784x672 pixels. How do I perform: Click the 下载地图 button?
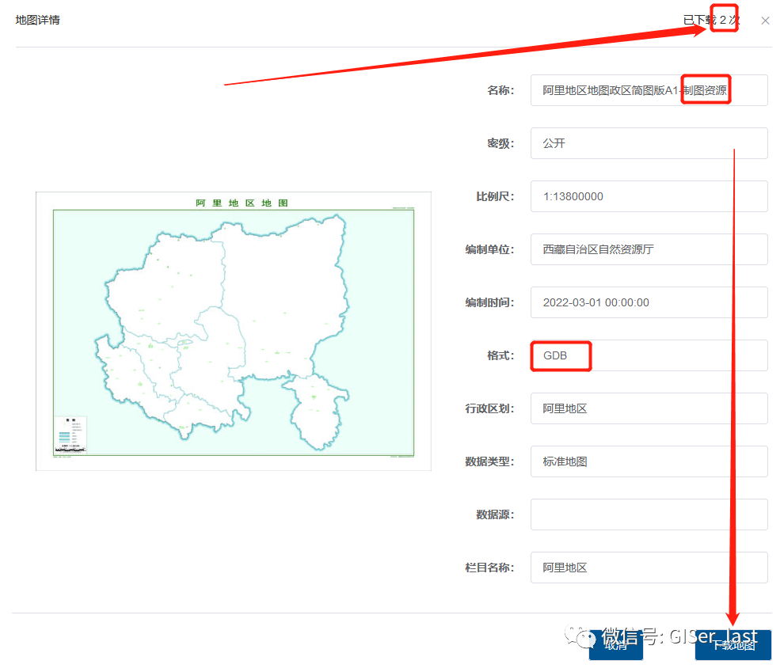click(733, 645)
